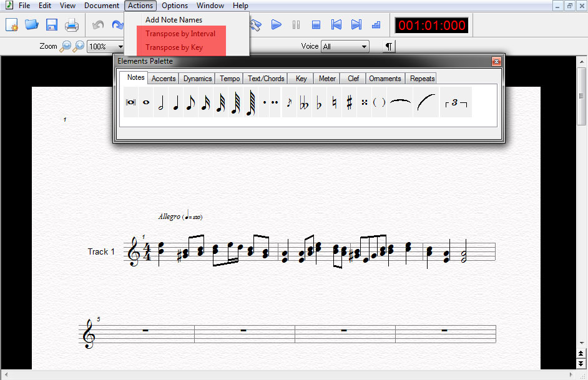Screen dimensions: 588x380
Task: Select the 128th note in palette
Action: [x=251, y=102]
